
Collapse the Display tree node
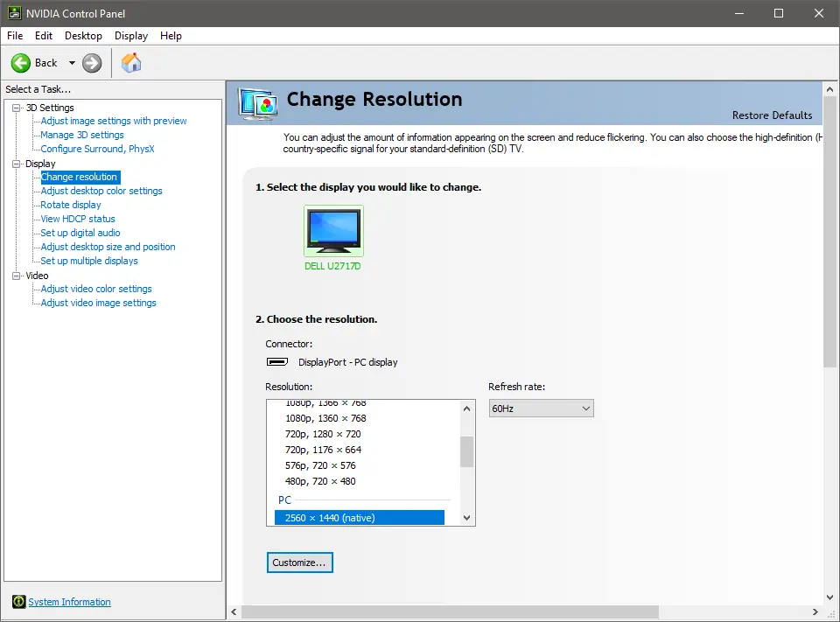[16, 164]
